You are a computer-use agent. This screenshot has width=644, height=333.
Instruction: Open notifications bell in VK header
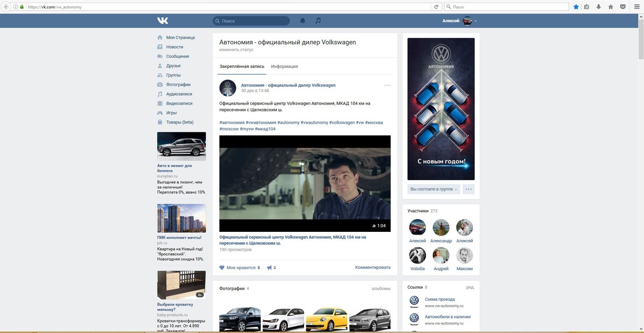[303, 21]
